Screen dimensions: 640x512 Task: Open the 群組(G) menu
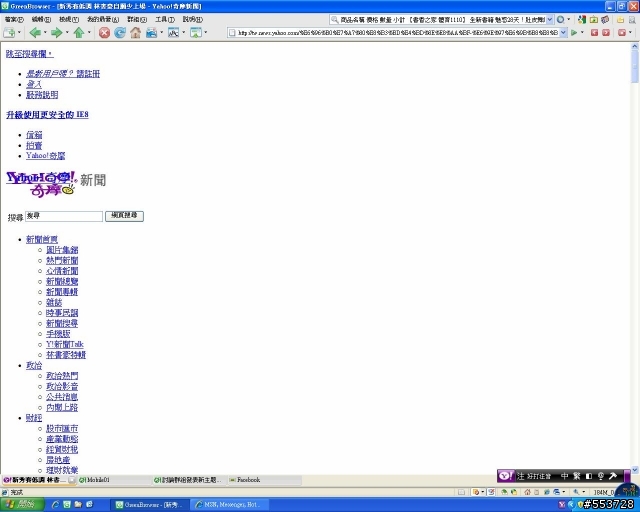(137, 19)
